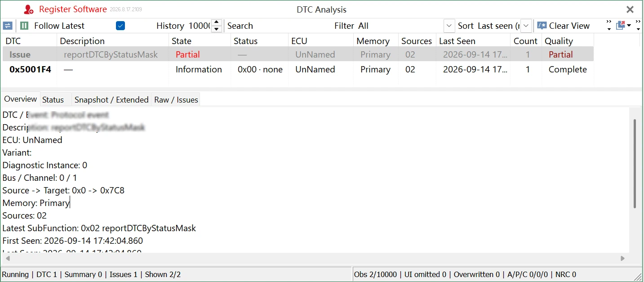The image size is (644, 282).
Task: Switch to the Status tab
Action: coord(53,100)
